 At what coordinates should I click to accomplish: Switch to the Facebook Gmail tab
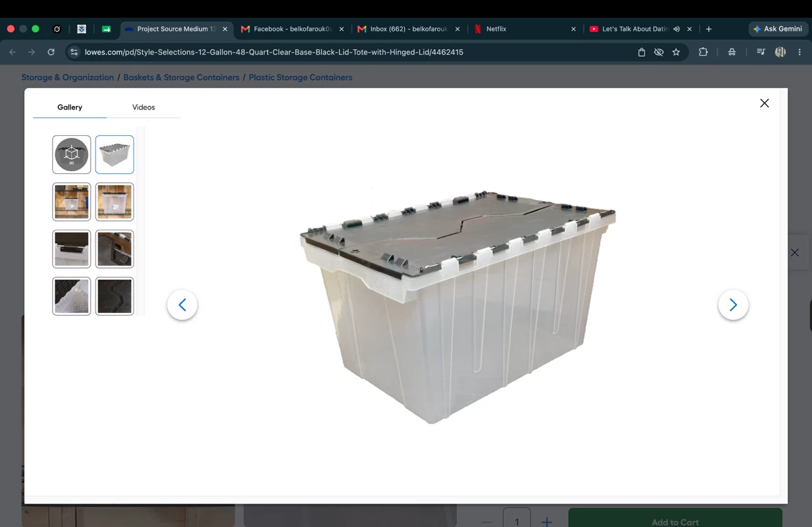(x=292, y=29)
